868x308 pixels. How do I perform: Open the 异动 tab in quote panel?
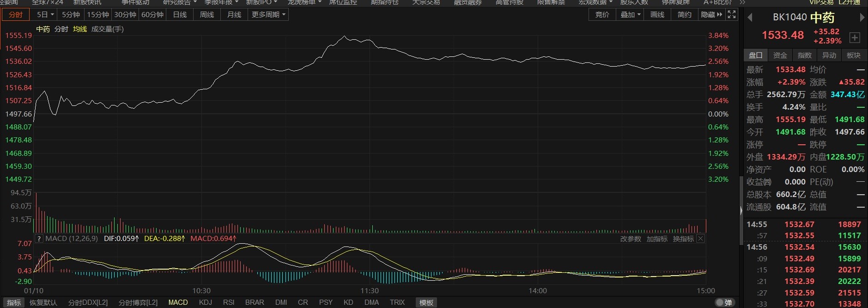(x=829, y=55)
